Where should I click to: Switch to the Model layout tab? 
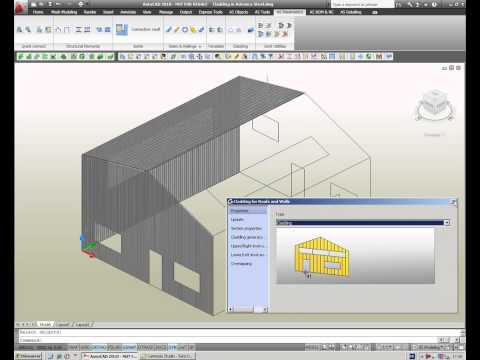45,324
